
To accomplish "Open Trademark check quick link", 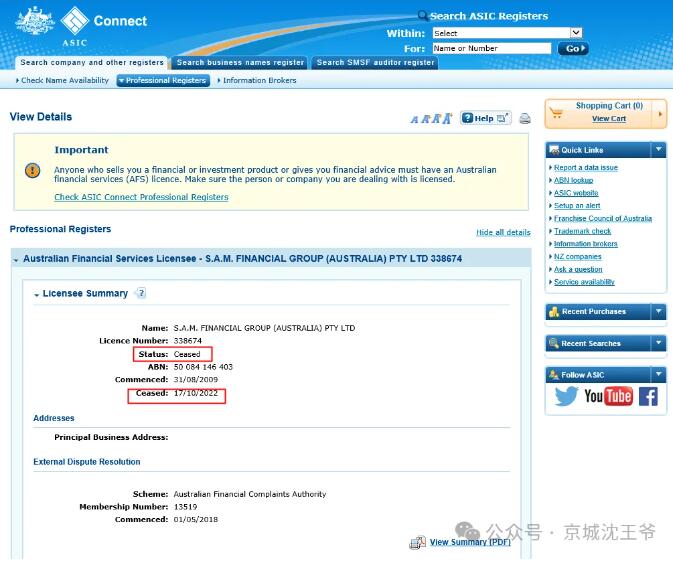I will click(x=582, y=231).
